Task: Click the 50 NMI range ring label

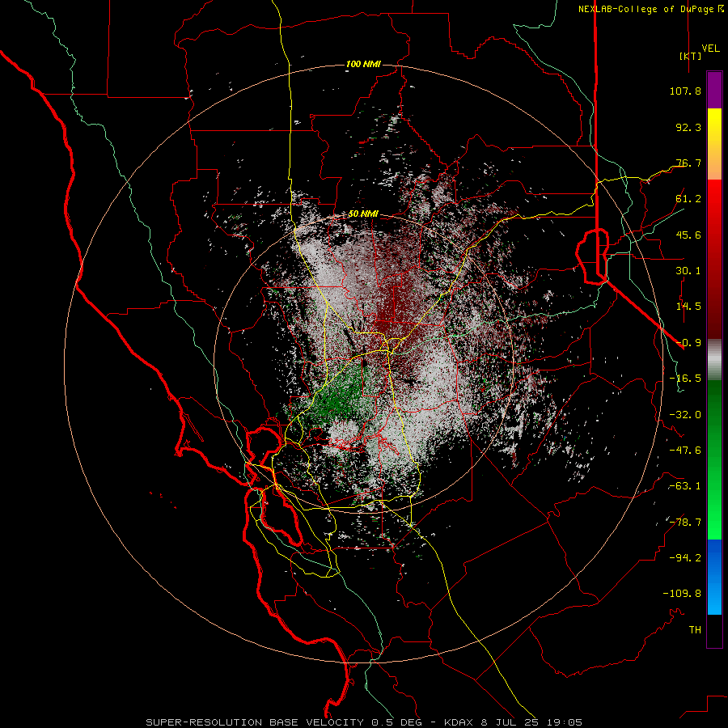Action: pos(363,214)
